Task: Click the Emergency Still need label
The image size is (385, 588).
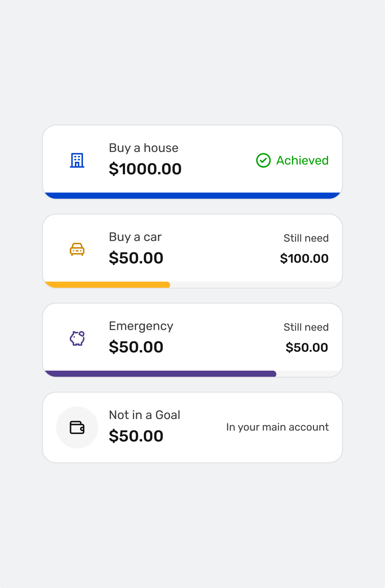Action: coord(306,327)
